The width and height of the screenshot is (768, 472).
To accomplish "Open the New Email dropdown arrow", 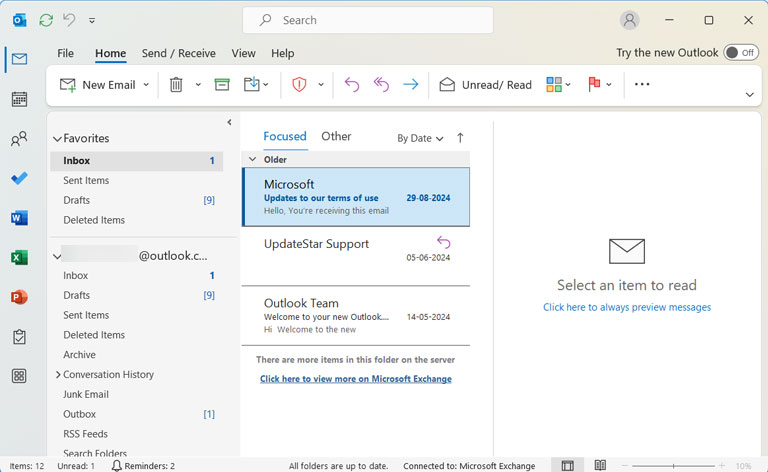I will pos(146,85).
